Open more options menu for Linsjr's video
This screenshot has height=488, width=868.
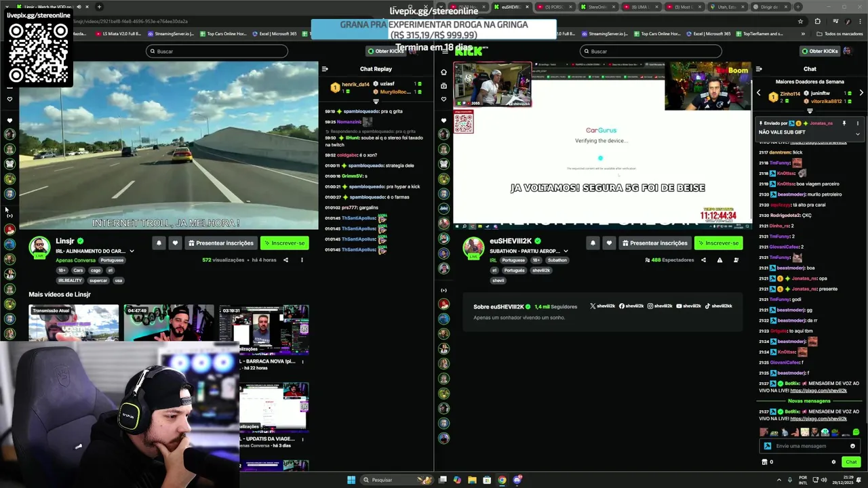click(x=302, y=260)
